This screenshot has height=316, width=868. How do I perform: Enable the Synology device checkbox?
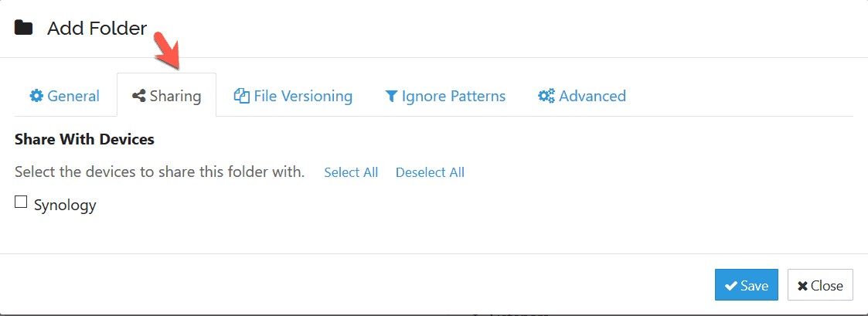(21, 202)
